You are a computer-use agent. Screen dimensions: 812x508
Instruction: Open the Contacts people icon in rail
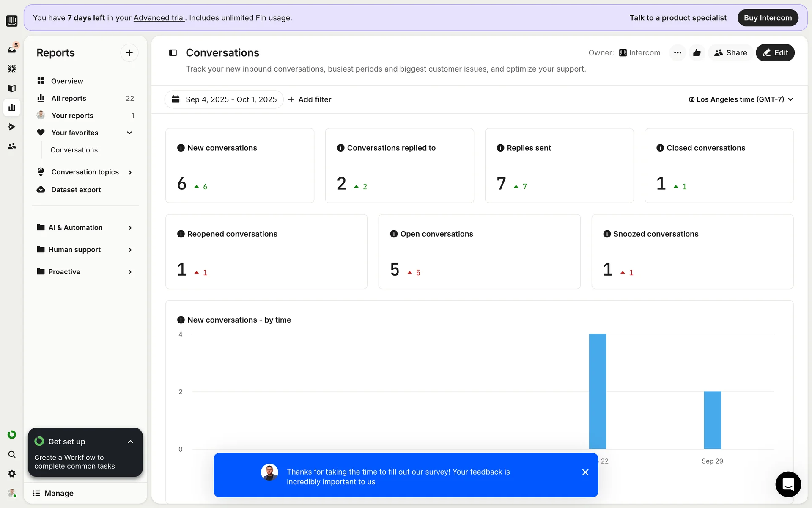(12, 146)
